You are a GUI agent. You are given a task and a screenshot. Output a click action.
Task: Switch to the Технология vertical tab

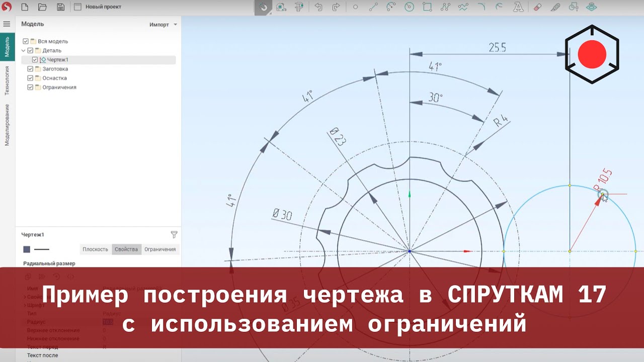click(x=7, y=80)
